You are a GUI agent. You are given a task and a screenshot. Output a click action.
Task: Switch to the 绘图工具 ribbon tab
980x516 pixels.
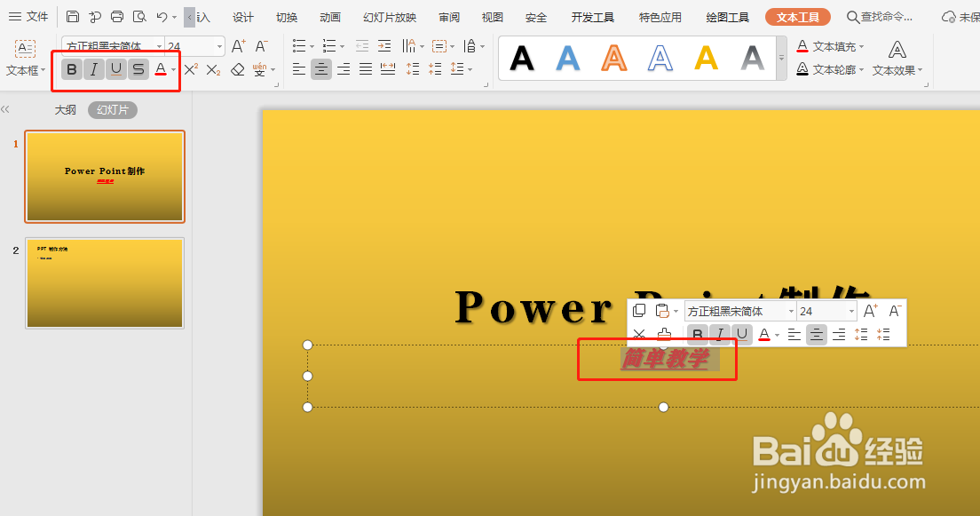pyautogui.click(x=728, y=18)
